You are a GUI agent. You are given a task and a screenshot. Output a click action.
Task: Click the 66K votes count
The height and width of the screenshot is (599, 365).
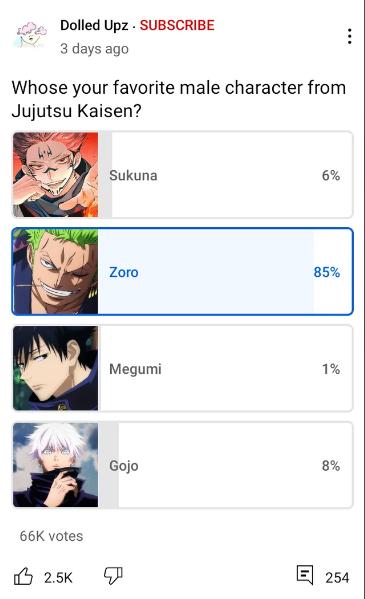(51, 536)
